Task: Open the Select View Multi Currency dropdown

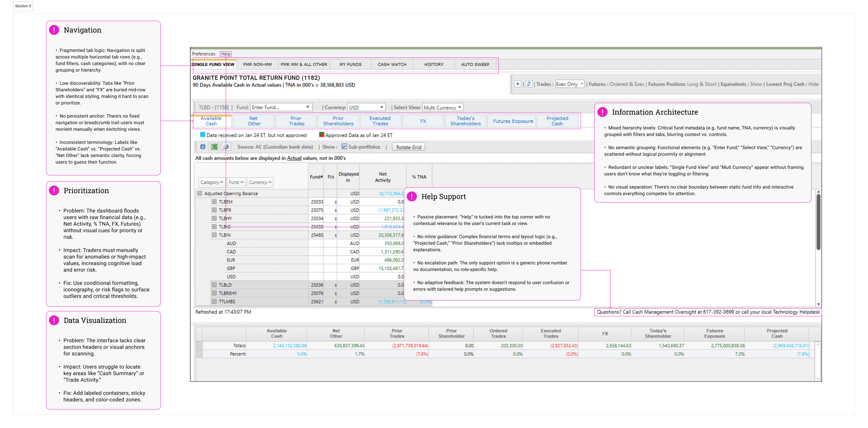Action: 443,107
